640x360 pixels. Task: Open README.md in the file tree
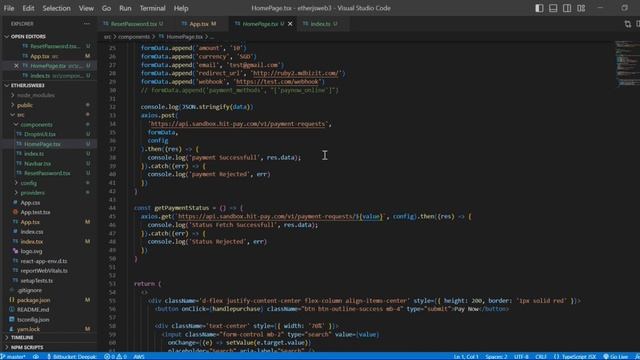33,310
